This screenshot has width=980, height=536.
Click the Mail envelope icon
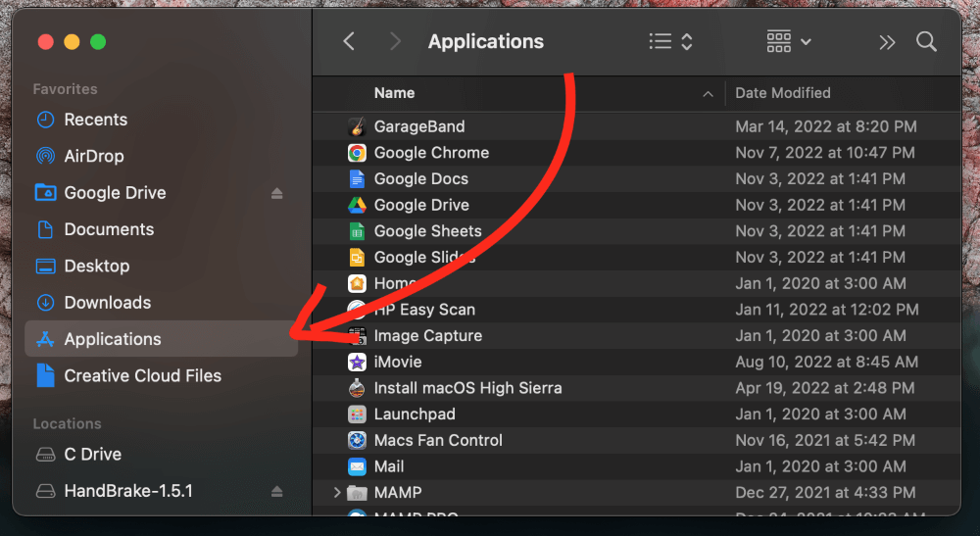tap(357, 466)
